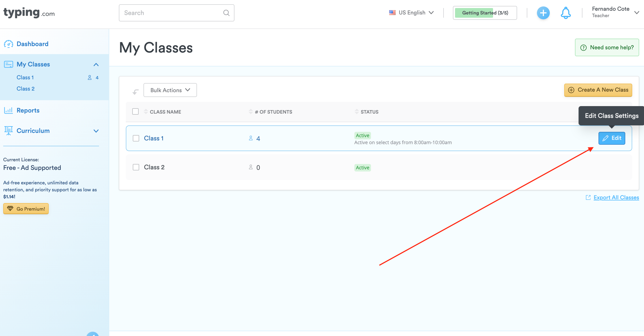
Task: Click the notification bell icon
Action: [x=566, y=13]
